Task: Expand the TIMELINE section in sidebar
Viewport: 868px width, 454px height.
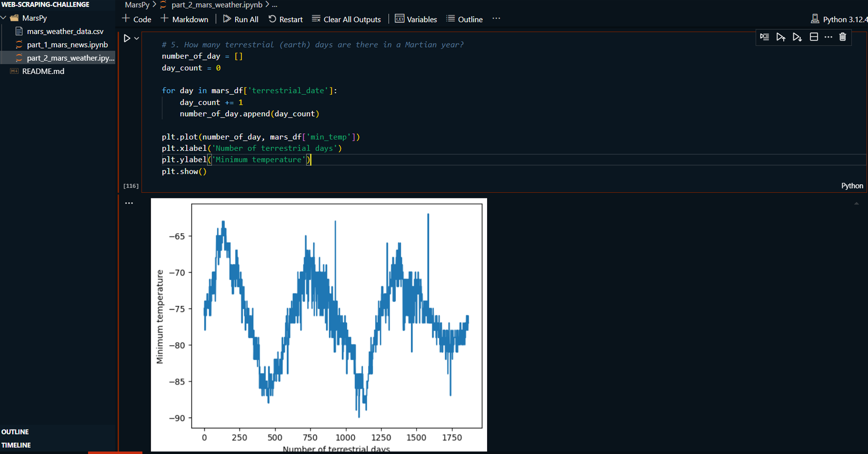Action: [16, 445]
